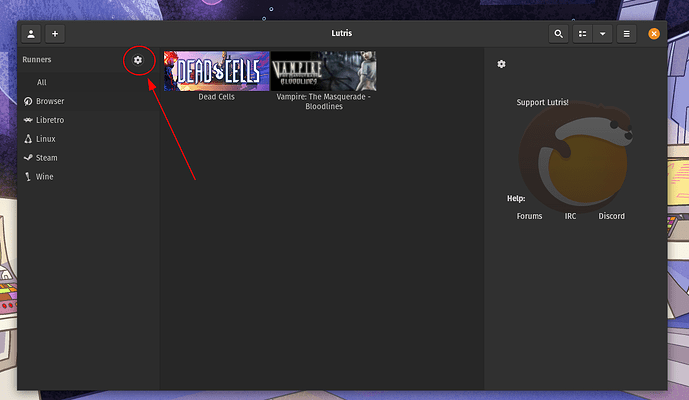Select All in the runners sidebar

pyautogui.click(x=88, y=82)
